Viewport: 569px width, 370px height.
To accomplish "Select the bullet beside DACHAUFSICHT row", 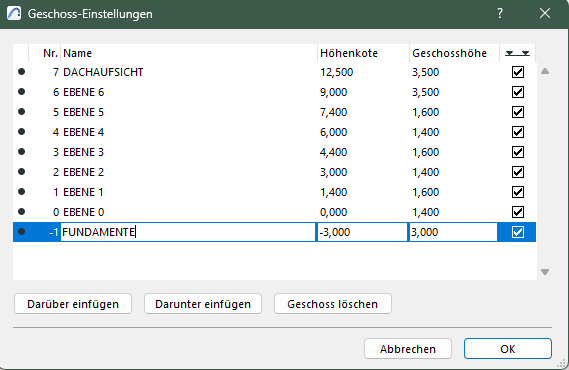I will (x=21, y=72).
